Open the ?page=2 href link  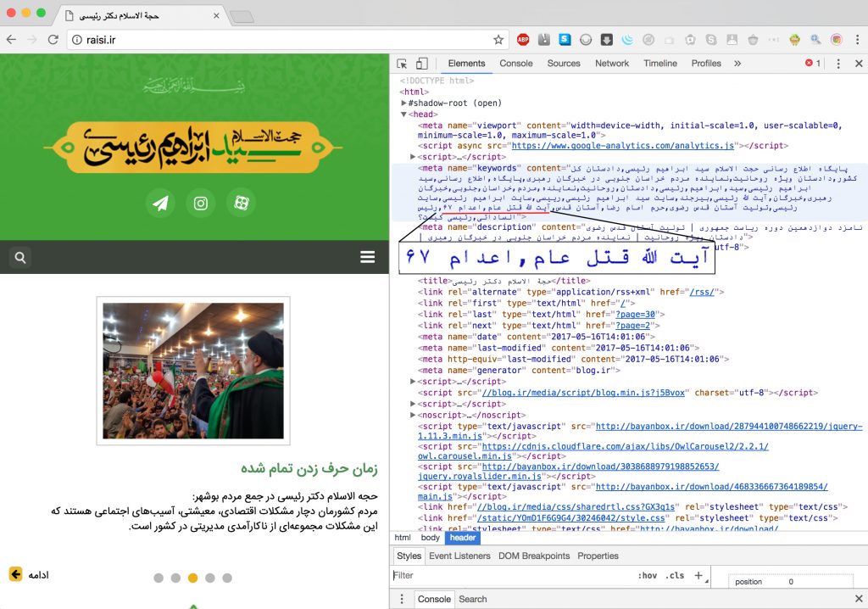tap(632, 325)
